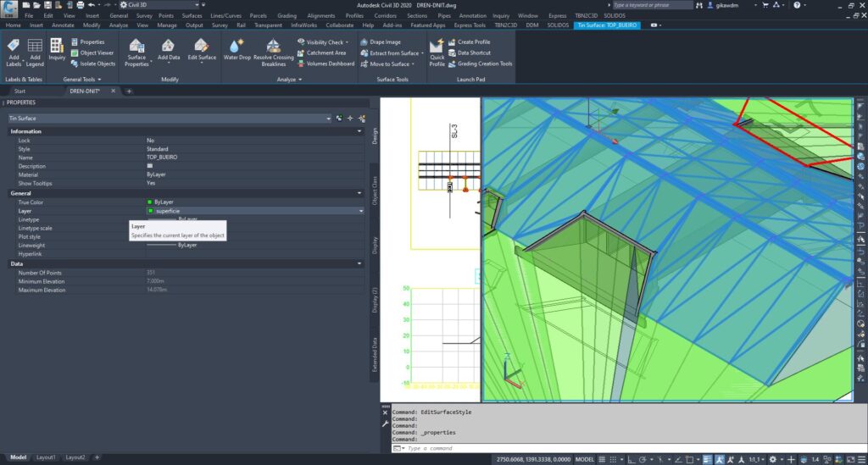Image resolution: width=868 pixels, height=465 pixels.
Task: Click the green swatch beside superficie layer
Action: 150,211
